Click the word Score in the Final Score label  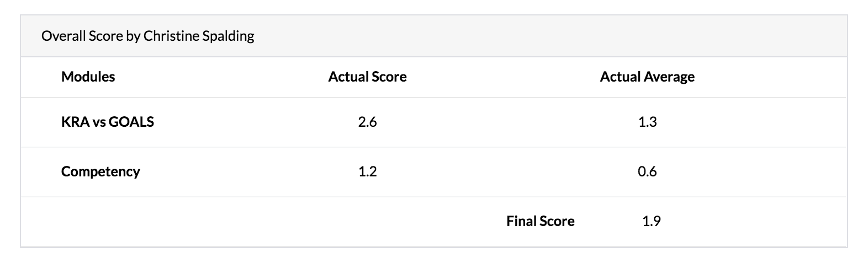557,221
